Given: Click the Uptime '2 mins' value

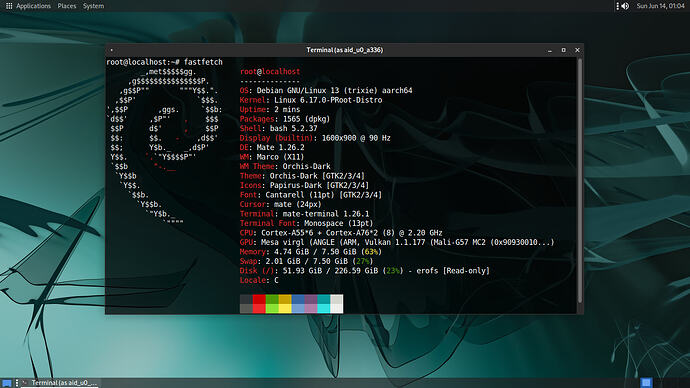Looking at the screenshot, I should pyautogui.click(x=287, y=109).
